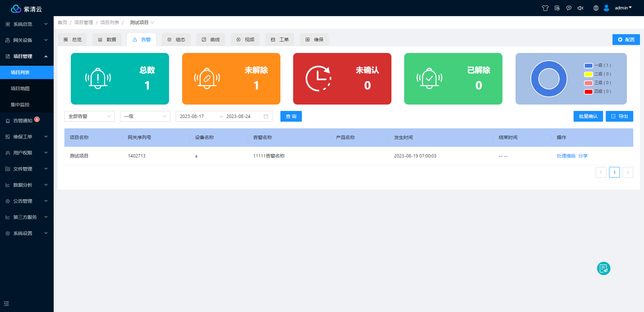This screenshot has height=312, width=644.
Task: Click 项目管理 breadcrumb link
Action: tap(84, 22)
